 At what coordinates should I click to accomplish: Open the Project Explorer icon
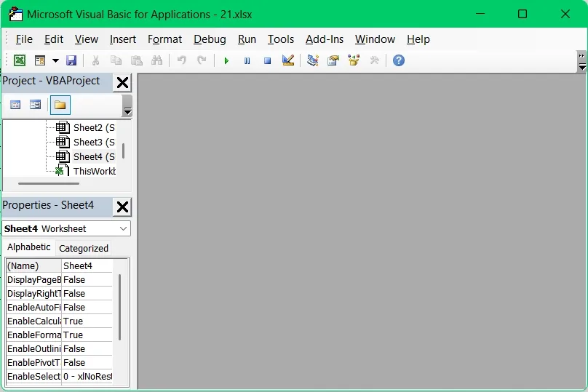click(313, 60)
